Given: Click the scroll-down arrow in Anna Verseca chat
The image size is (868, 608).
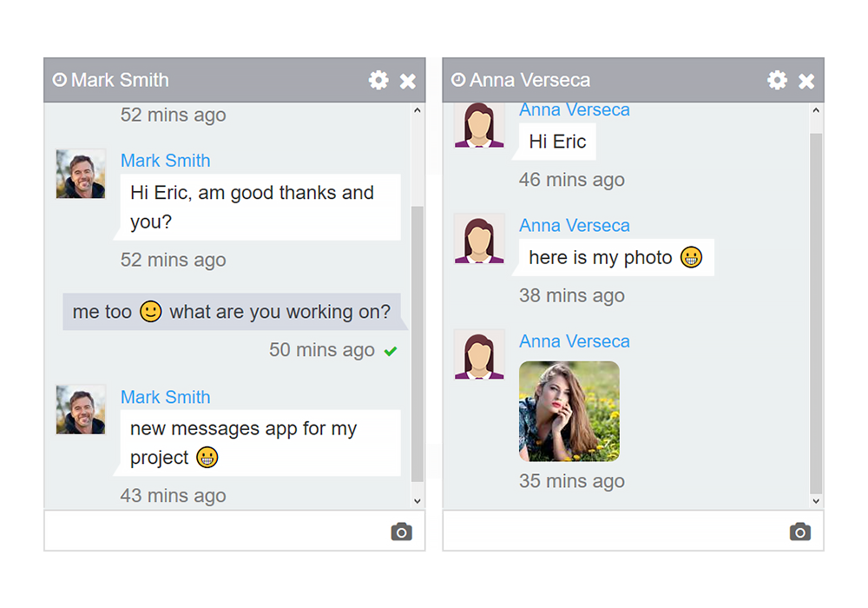Looking at the screenshot, I should point(816,501).
